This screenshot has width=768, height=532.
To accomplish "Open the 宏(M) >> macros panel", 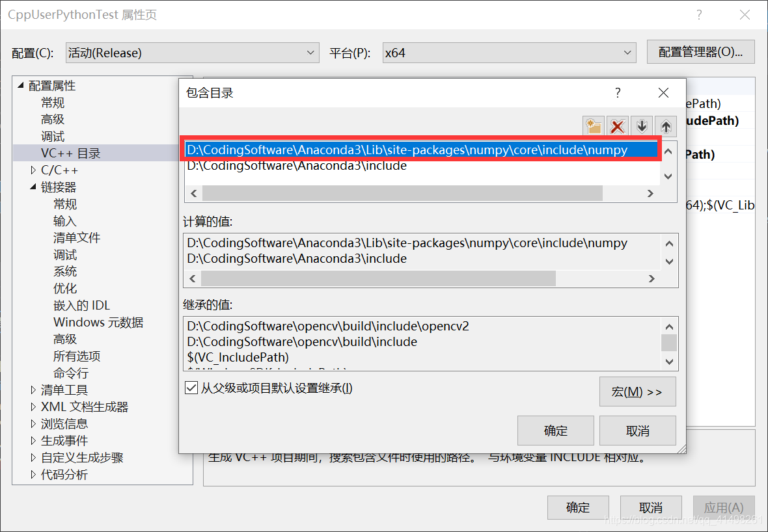I will (x=638, y=392).
